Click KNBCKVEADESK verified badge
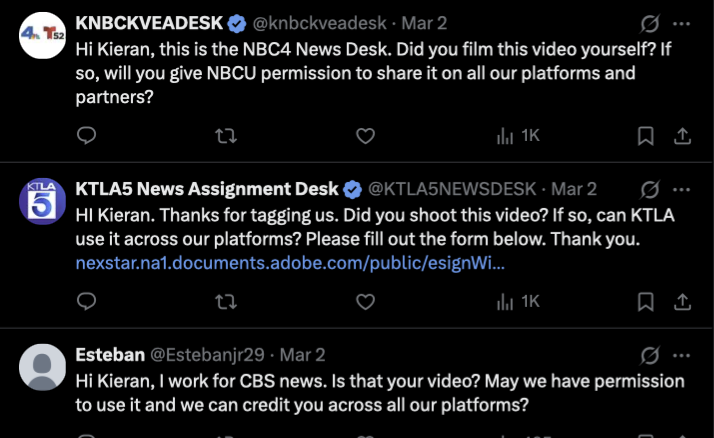714x438 pixels. pyautogui.click(x=237, y=24)
